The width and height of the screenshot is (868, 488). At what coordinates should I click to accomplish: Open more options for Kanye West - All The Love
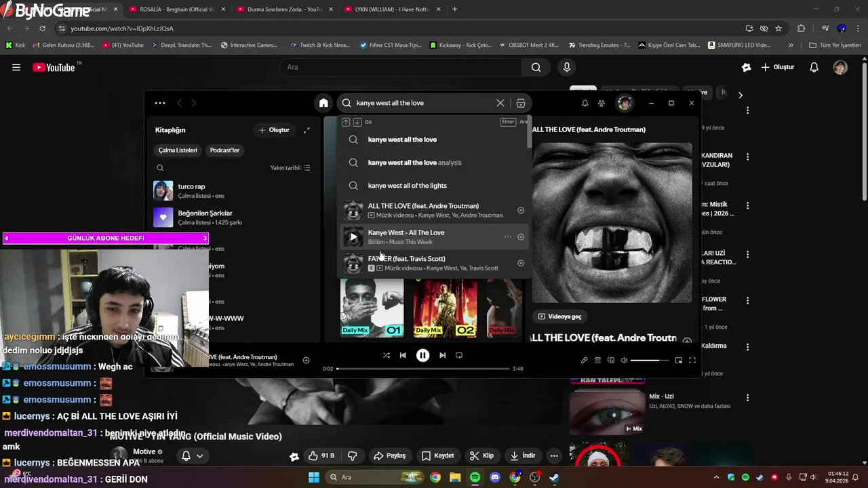pyautogui.click(x=507, y=237)
